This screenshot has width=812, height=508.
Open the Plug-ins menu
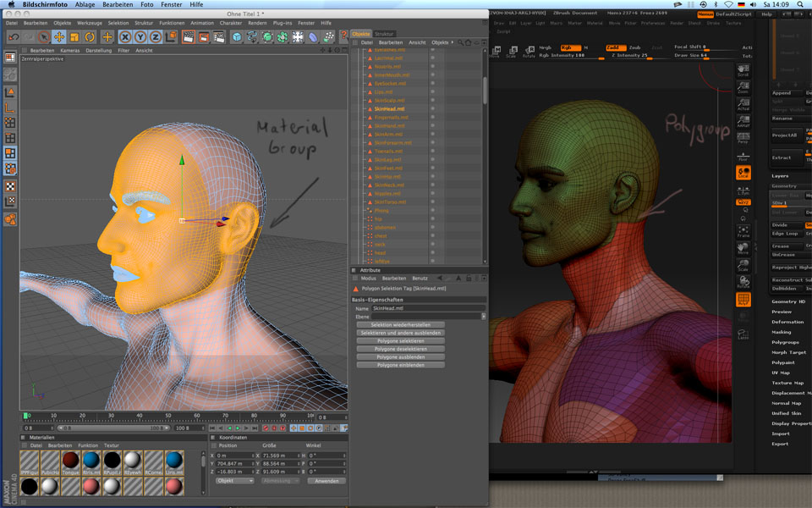click(x=283, y=23)
